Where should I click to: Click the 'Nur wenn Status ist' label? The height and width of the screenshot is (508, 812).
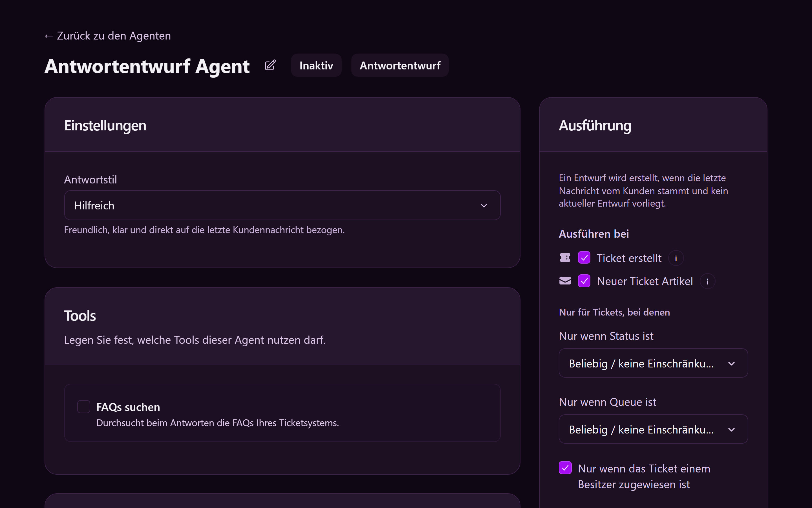[606, 336]
